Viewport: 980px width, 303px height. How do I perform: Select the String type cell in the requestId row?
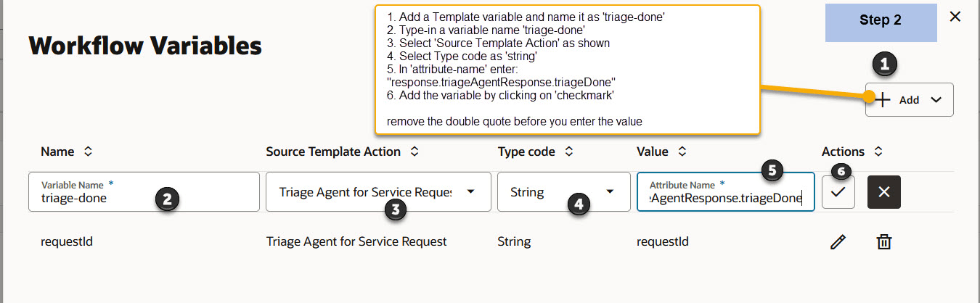point(514,241)
